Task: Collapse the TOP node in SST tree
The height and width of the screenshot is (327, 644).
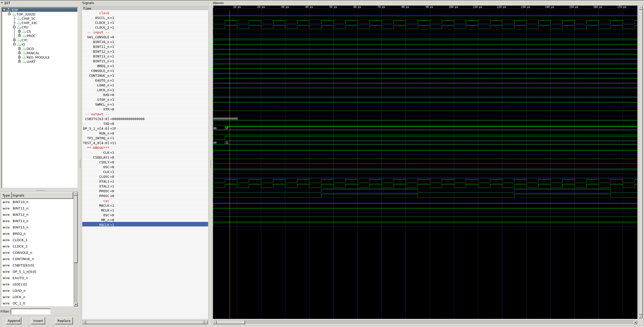Action: (4, 10)
